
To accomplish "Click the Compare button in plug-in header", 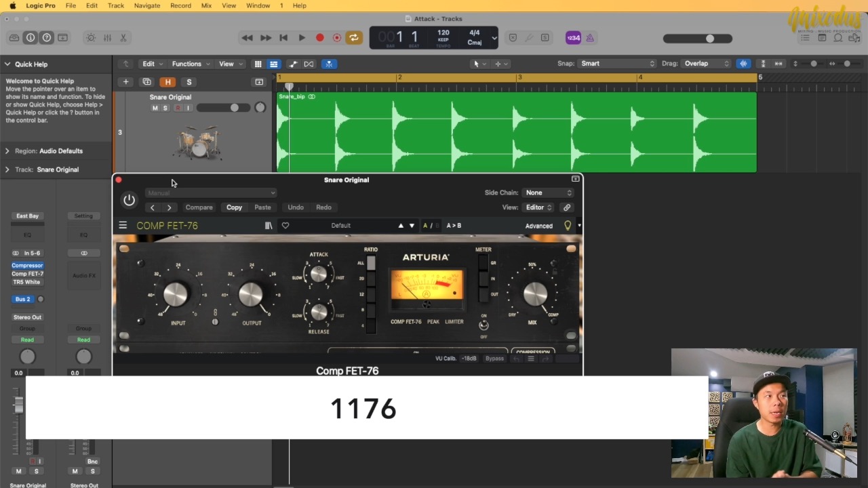I will [199, 207].
